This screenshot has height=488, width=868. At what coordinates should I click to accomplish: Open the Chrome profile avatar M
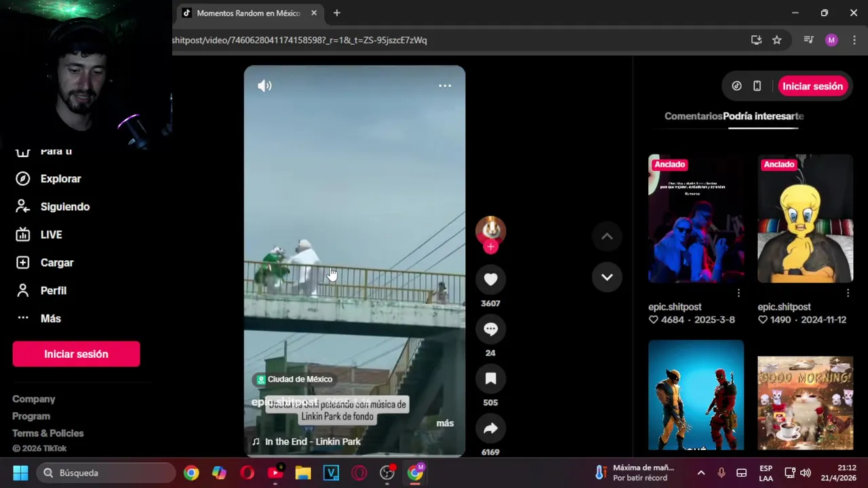coord(832,40)
